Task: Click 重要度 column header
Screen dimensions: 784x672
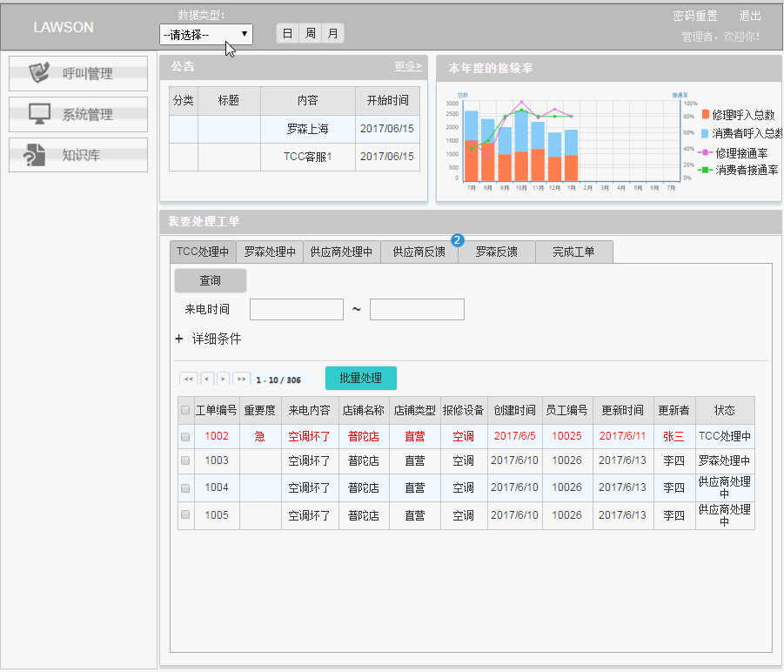Action: (x=260, y=411)
